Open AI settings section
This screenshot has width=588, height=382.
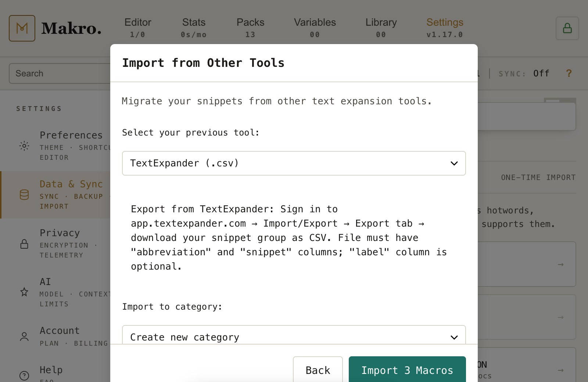click(x=55, y=292)
